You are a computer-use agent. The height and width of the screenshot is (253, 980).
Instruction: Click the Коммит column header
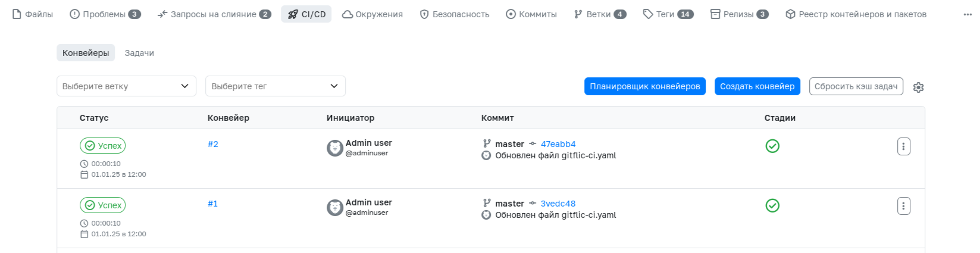tap(497, 118)
